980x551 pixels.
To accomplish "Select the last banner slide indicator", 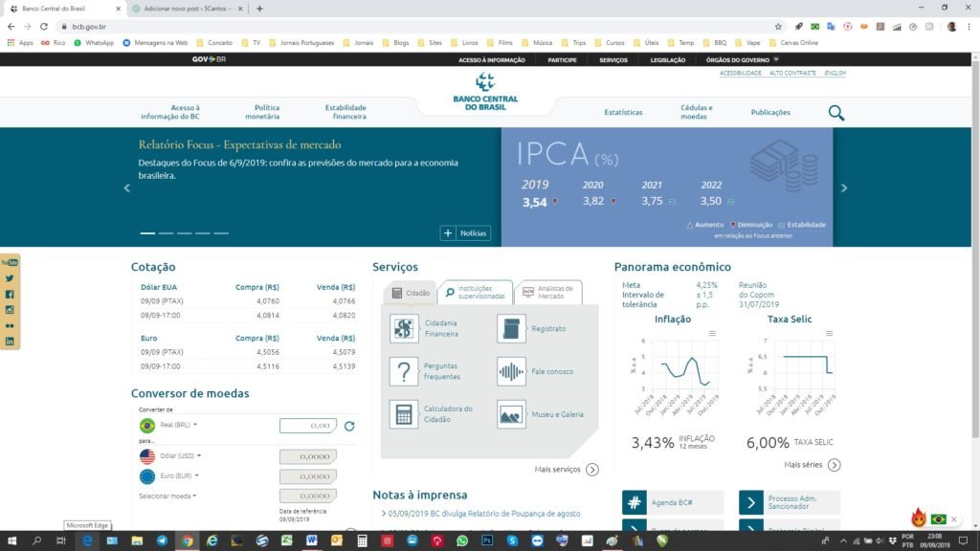I will (221, 233).
